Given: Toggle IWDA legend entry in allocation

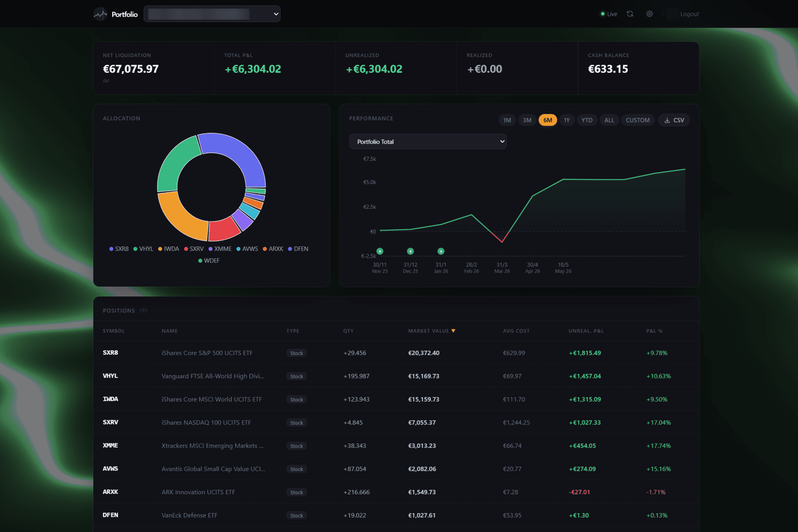Looking at the screenshot, I should point(168,249).
